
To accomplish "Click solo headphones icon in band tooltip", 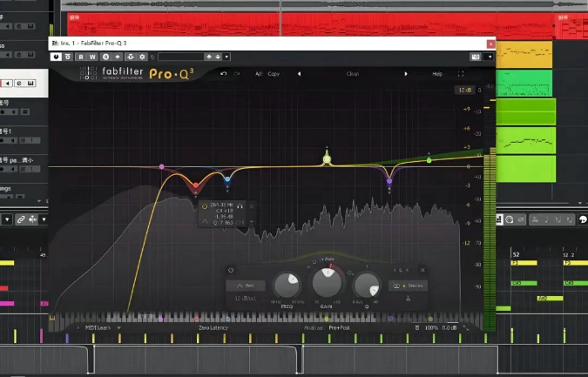I will click(x=240, y=205).
